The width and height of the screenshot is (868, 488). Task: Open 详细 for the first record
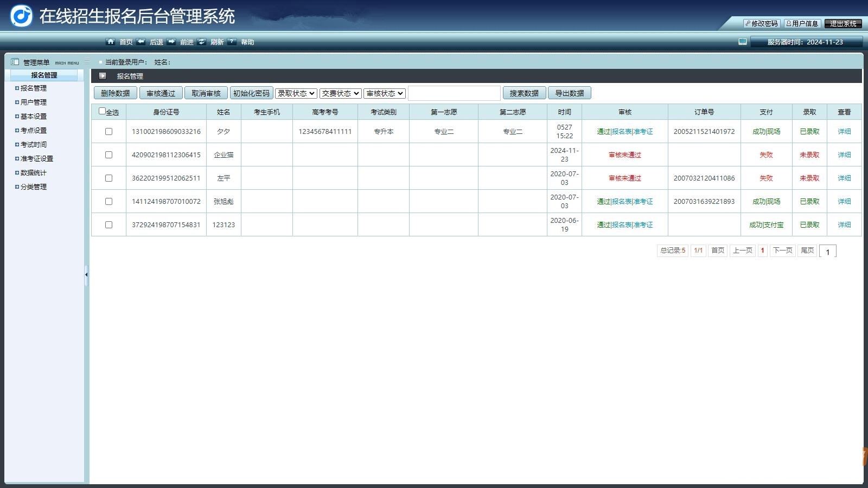point(844,131)
